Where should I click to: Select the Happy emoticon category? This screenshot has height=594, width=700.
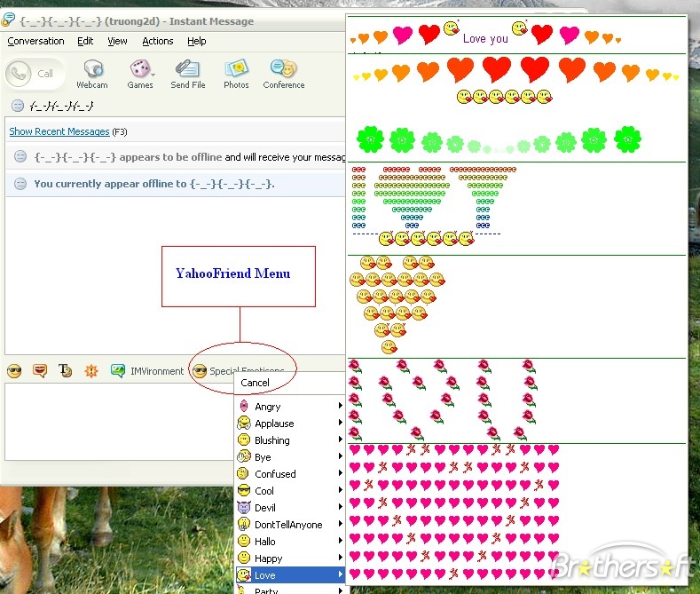(290, 558)
